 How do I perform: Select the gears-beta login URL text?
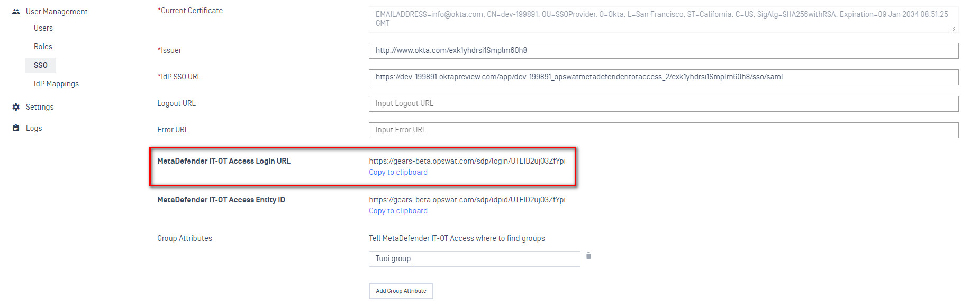pyautogui.click(x=467, y=161)
